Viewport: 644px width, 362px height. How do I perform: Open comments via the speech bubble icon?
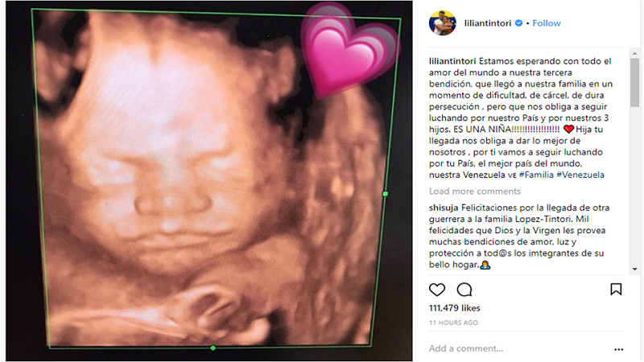pos(464,290)
